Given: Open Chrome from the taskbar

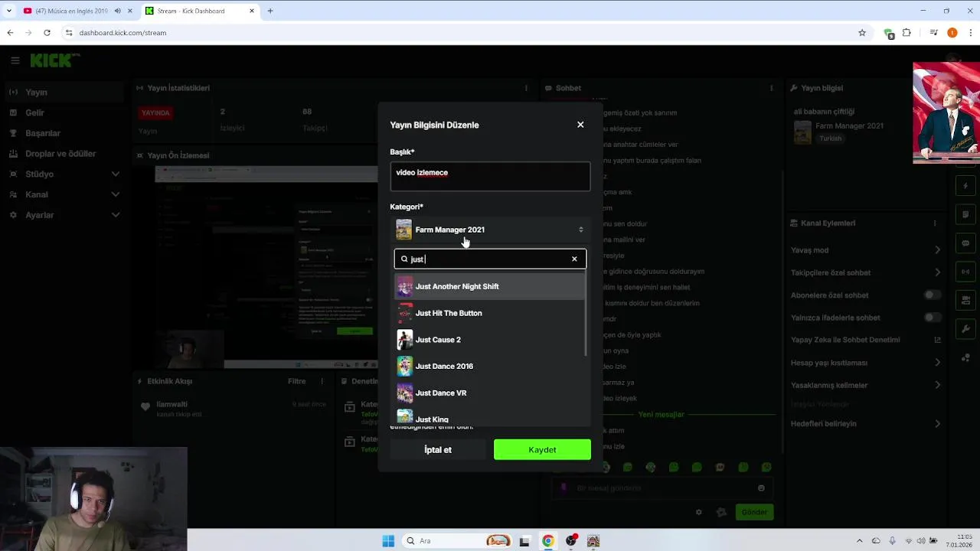Looking at the screenshot, I should coord(548,541).
